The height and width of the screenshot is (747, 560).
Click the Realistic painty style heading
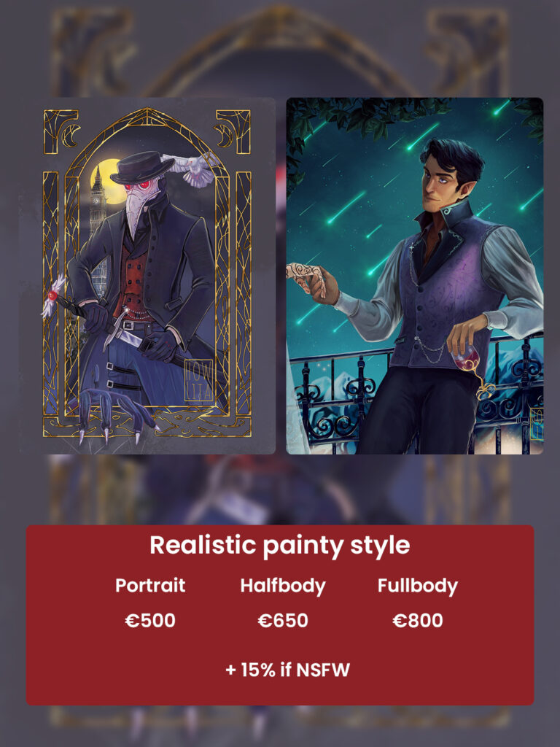click(280, 546)
